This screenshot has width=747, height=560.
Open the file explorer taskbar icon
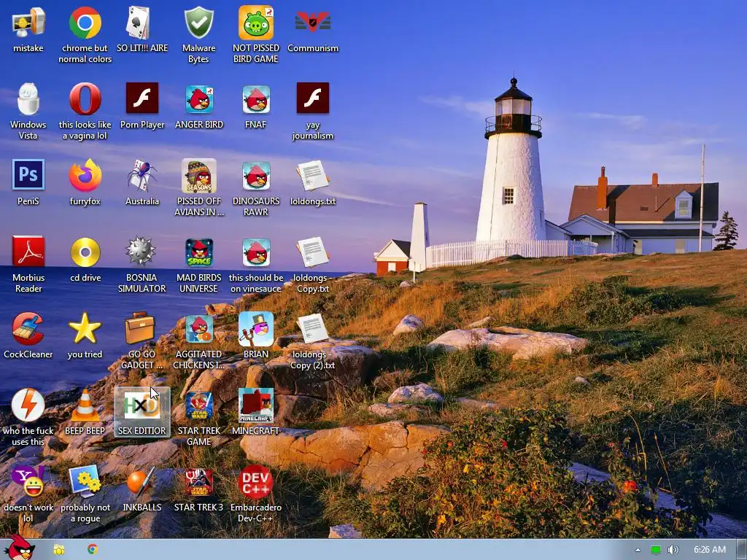[x=59, y=550]
